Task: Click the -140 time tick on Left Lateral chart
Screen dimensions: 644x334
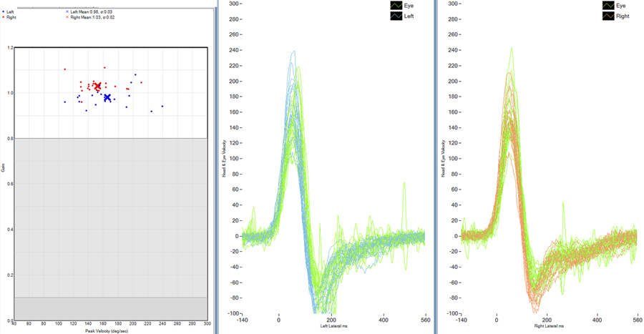Action: coord(243,320)
